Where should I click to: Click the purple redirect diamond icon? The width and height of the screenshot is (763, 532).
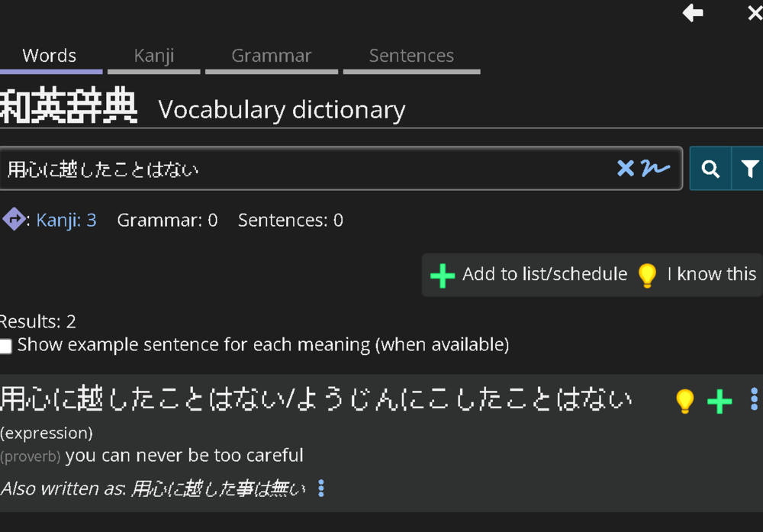coord(14,220)
